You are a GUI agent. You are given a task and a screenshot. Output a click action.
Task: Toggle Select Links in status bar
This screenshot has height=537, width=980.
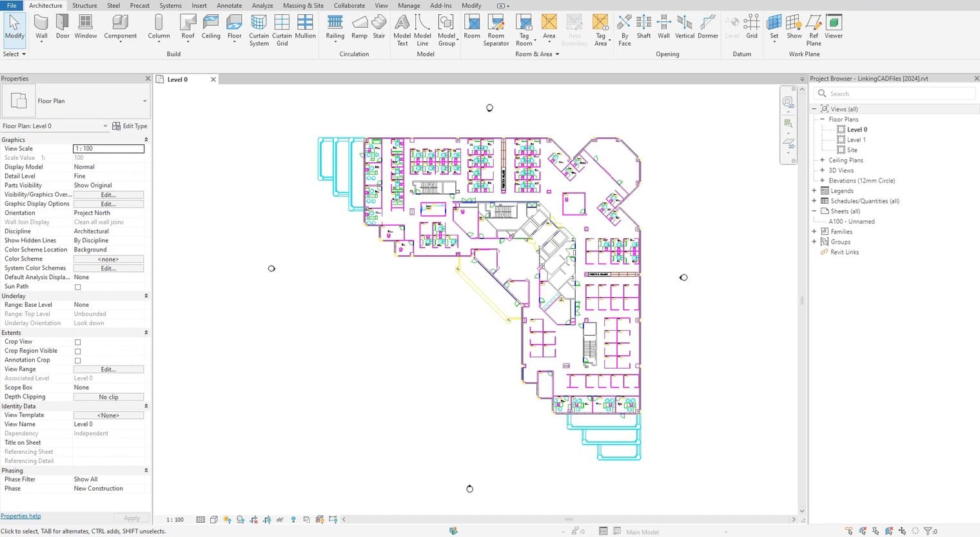point(849,531)
